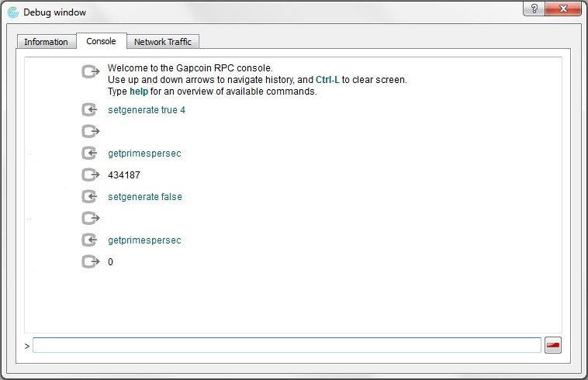Click the reply icon below 'setgenerate false'

(91, 218)
